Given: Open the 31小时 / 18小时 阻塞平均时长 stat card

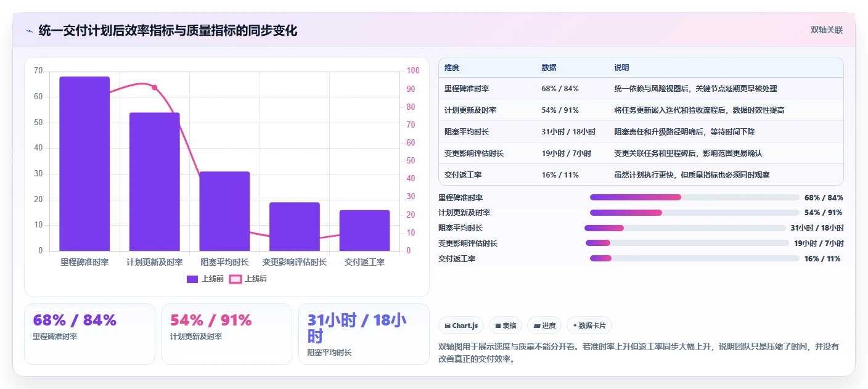Looking at the screenshot, I should tap(364, 334).
